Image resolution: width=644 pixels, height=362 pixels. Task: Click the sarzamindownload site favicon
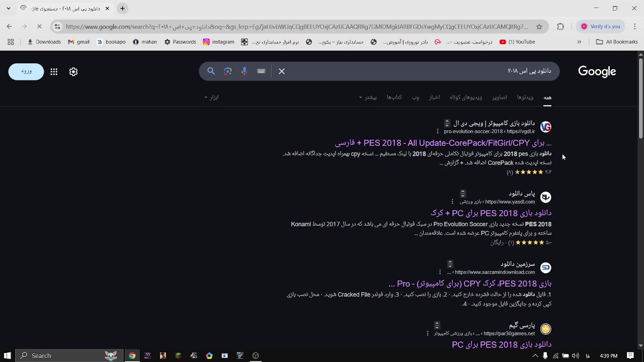point(546,267)
